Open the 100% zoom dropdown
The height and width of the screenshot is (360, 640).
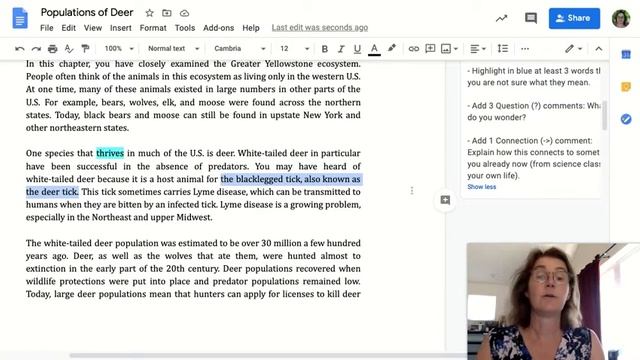point(119,49)
